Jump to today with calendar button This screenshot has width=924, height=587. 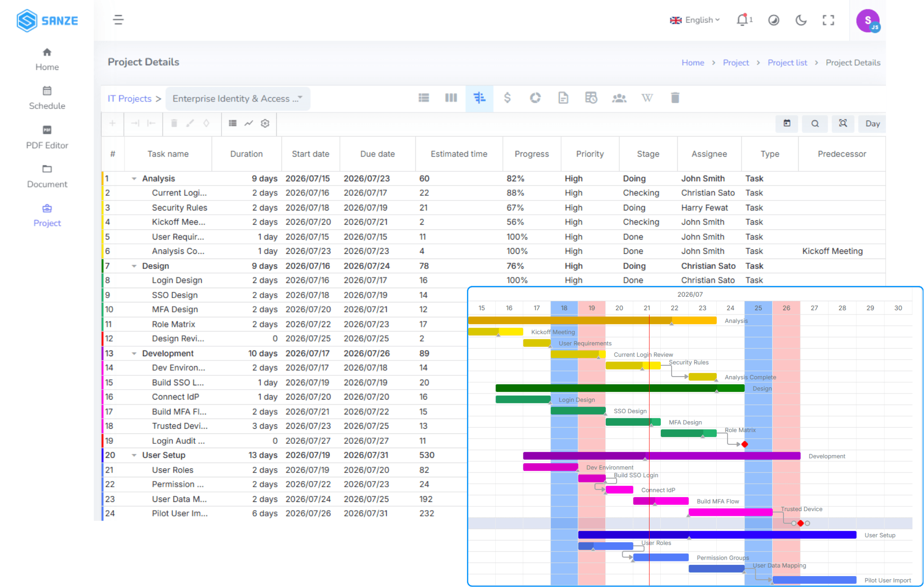pos(787,124)
